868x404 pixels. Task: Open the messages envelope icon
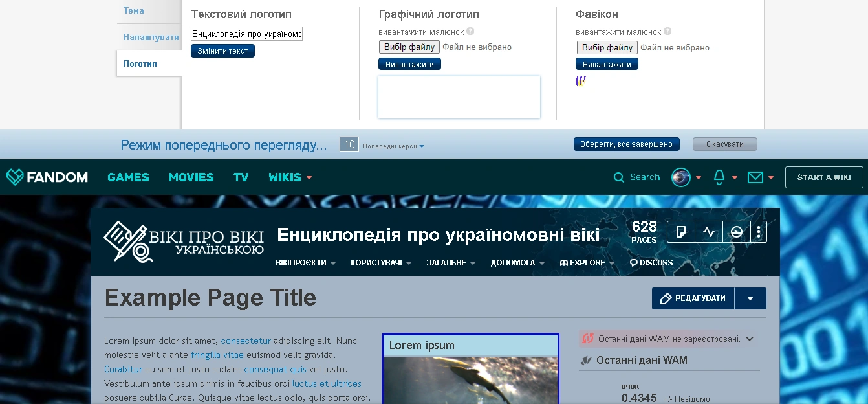[755, 177]
